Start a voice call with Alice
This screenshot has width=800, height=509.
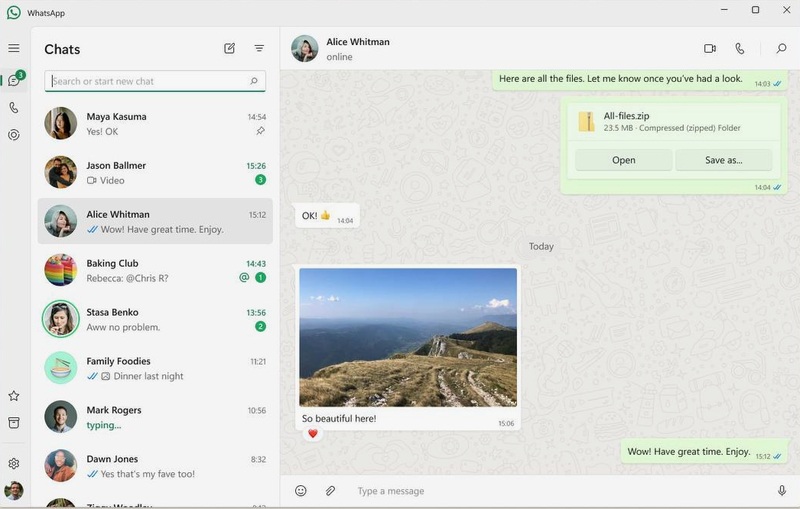[x=740, y=48]
